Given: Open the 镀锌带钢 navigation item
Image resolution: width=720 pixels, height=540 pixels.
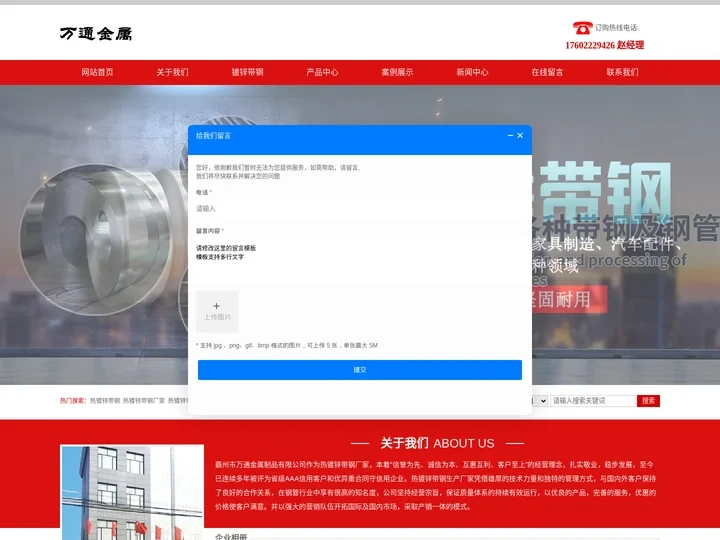Looking at the screenshot, I should 248,72.
